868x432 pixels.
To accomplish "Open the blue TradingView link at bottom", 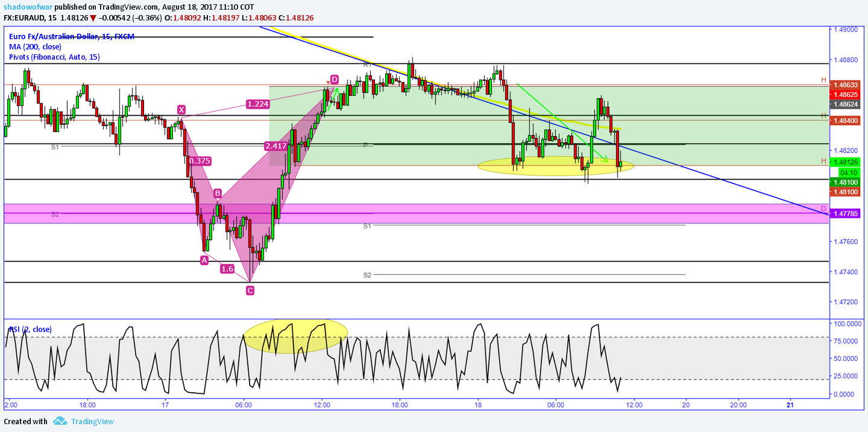I will pos(92,422).
